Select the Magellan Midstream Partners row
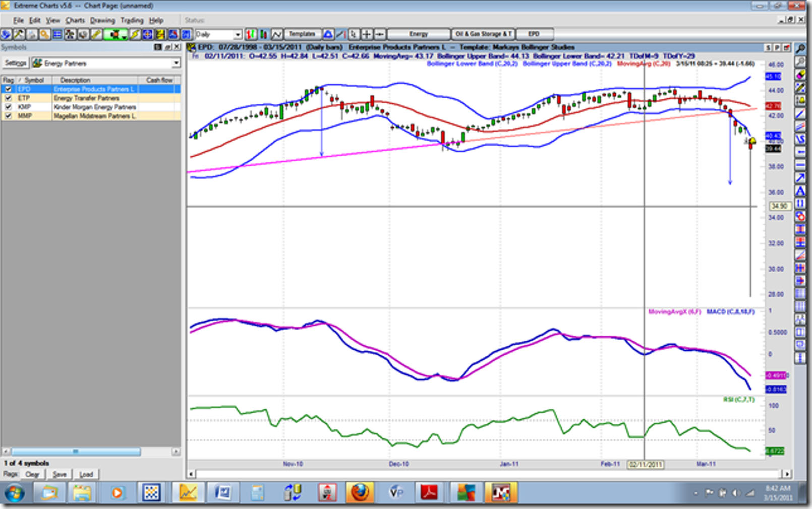This screenshot has height=509, width=812. [91, 116]
